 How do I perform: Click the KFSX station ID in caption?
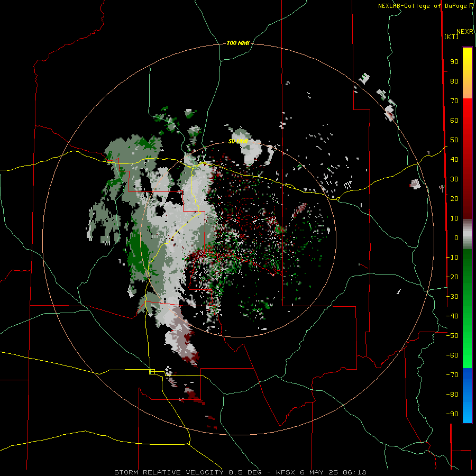287,472
